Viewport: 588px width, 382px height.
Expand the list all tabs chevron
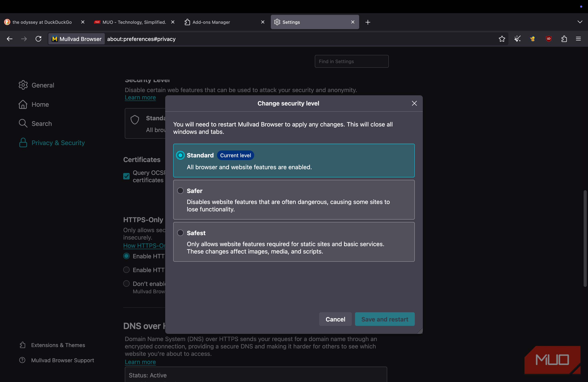580,22
